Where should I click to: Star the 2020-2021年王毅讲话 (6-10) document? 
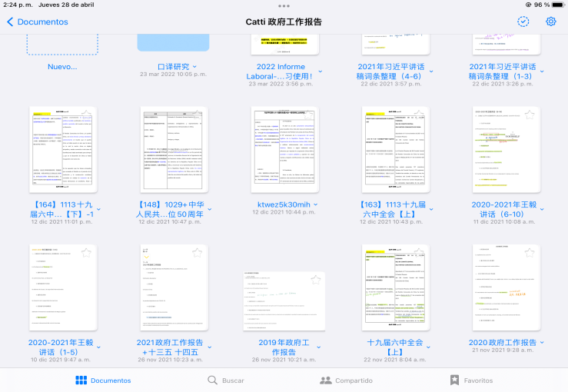(x=529, y=115)
